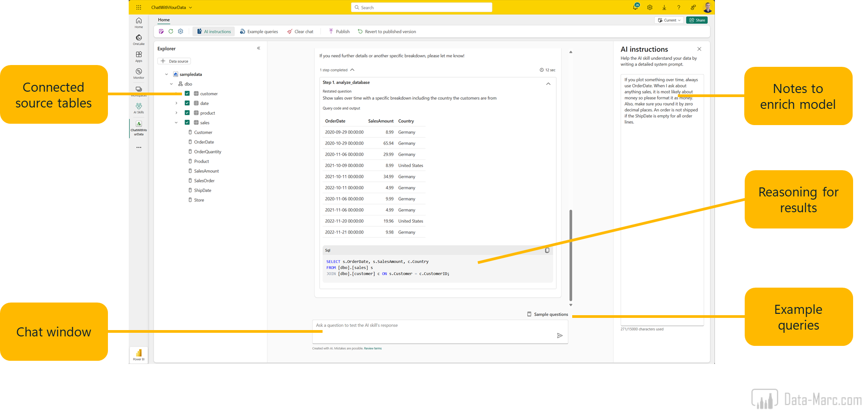Click the Monitor icon in the sidebar
The image size is (868, 410).
pyautogui.click(x=139, y=73)
